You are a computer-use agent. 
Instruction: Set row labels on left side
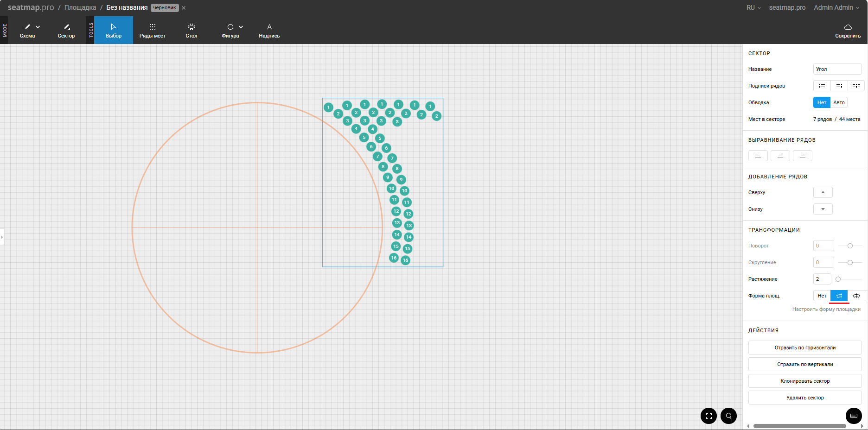coord(822,86)
